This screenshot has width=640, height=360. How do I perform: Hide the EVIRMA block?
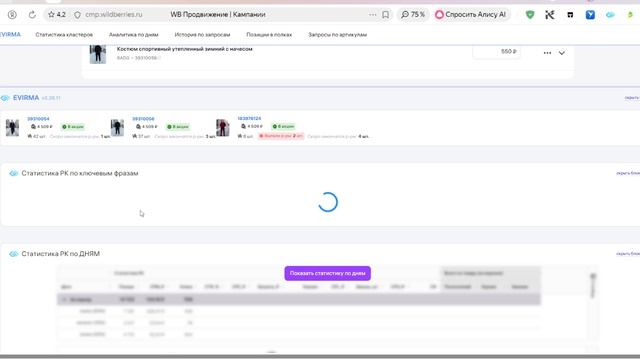pyautogui.click(x=632, y=98)
